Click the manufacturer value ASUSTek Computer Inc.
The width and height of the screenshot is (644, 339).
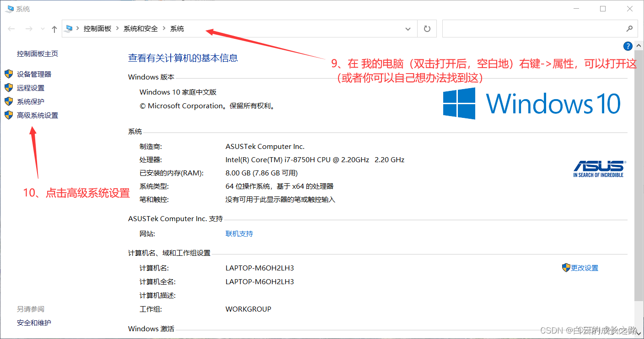click(x=265, y=146)
